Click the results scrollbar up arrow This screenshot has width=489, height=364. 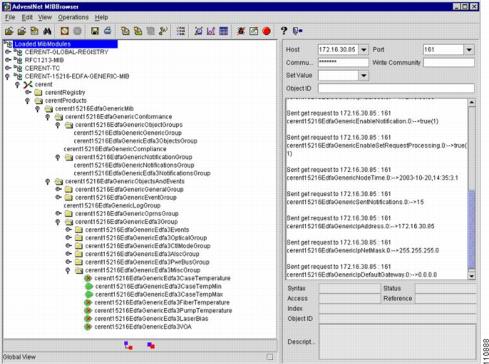pyautogui.click(x=471, y=103)
